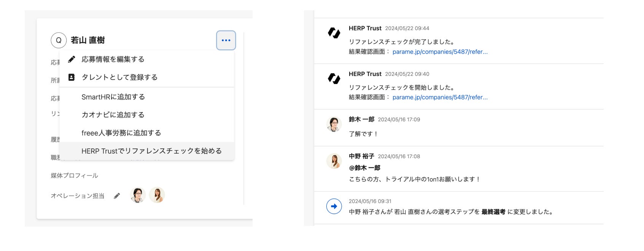Select 応募情報を編集する menu entry
Image resolution: width=644 pixels, height=251 pixels.
tap(147, 59)
